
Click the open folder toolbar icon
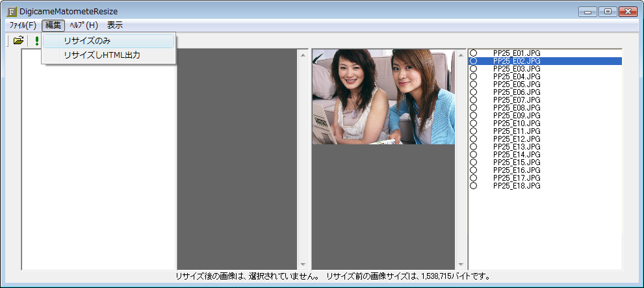click(18, 40)
